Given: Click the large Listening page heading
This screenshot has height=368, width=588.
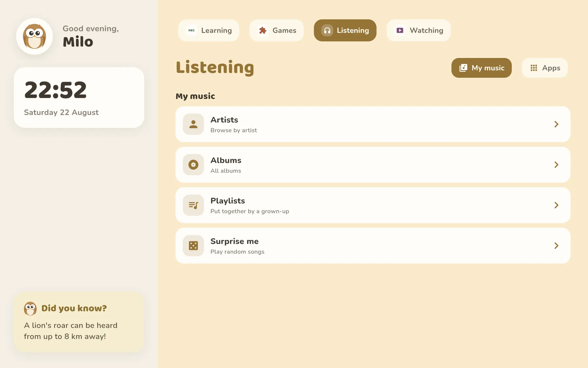Looking at the screenshot, I should pyautogui.click(x=215, y=68).
